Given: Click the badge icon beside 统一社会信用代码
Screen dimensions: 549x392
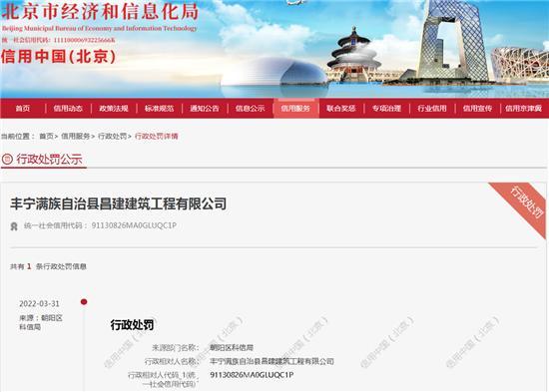Looking at the screenshot, I should 14,226.
